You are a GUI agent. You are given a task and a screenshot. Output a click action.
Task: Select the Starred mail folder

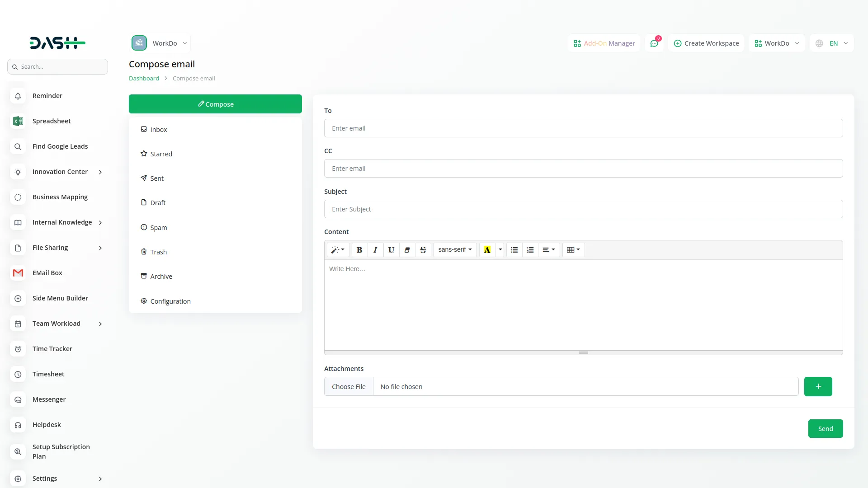click(x=161, y=154)
